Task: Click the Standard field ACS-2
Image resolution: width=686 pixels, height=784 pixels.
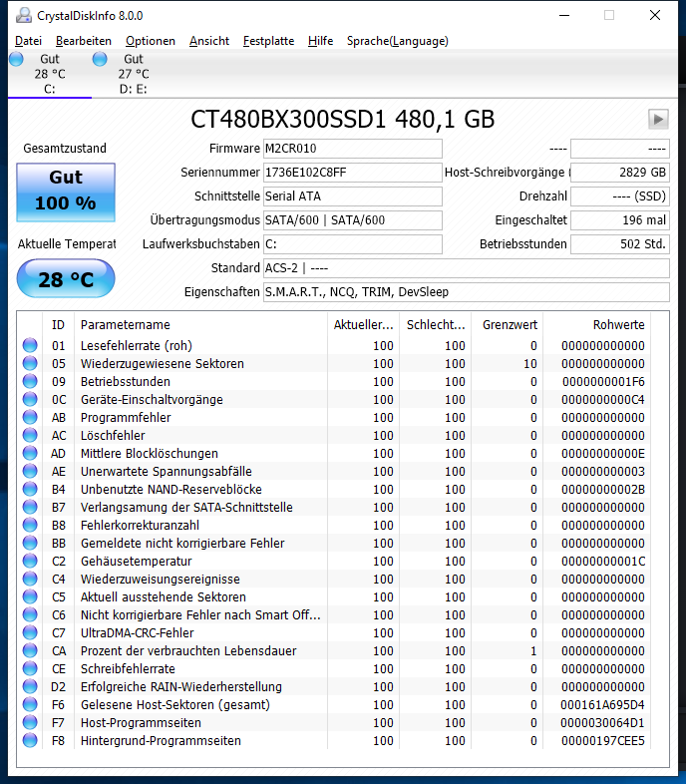Action: (x=466, y=268)
